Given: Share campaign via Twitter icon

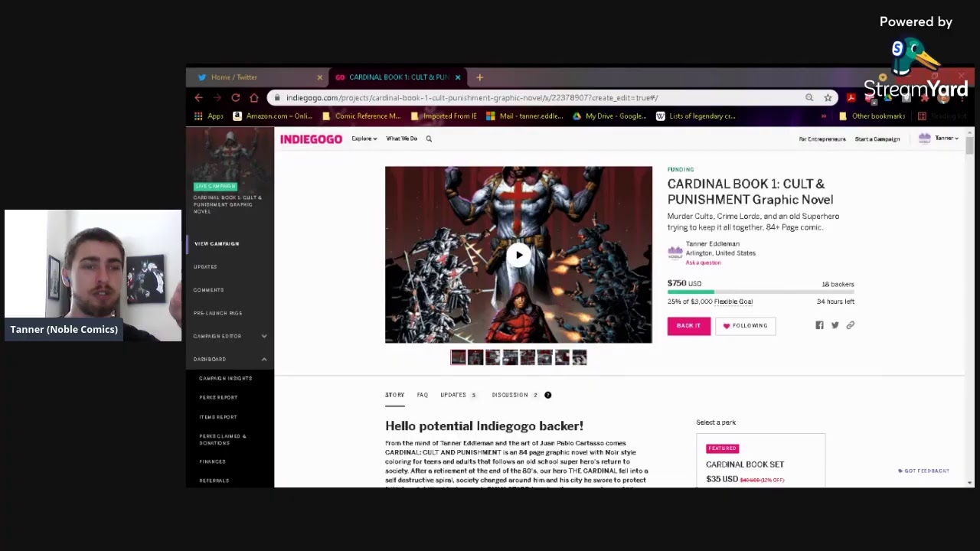Looking at the screenshot, I should [x=835, y=325].
